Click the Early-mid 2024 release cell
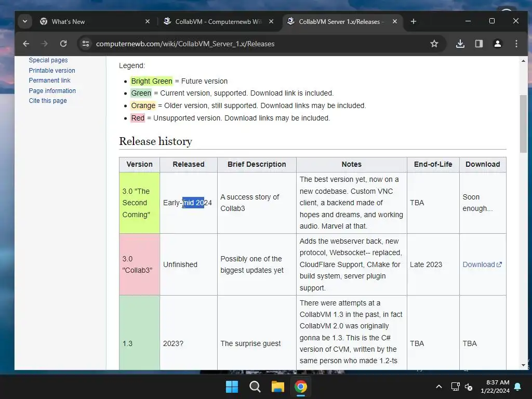 click(x=188, y=203)
